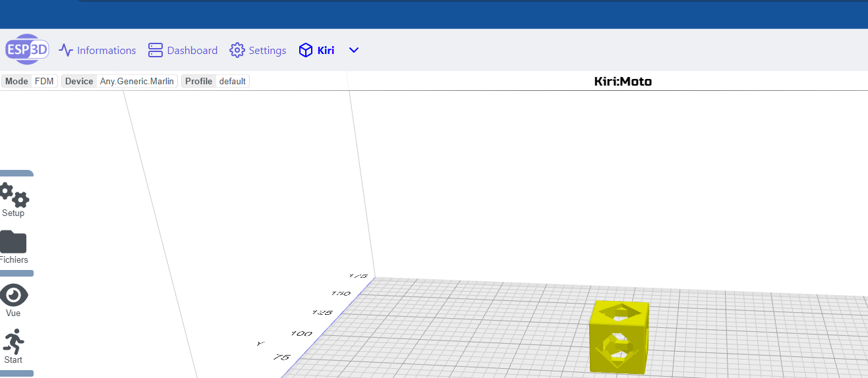
Task: Click the FDM mode value
Action: click(x=44, y=81)
